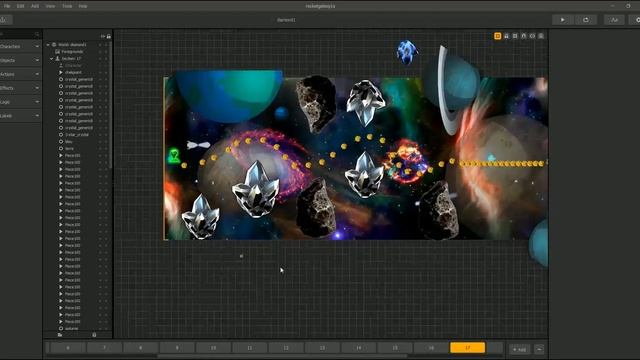Viewport: 640px width, 360px height.
Task: Switch to scene tab 13
Action: (322, 348)
